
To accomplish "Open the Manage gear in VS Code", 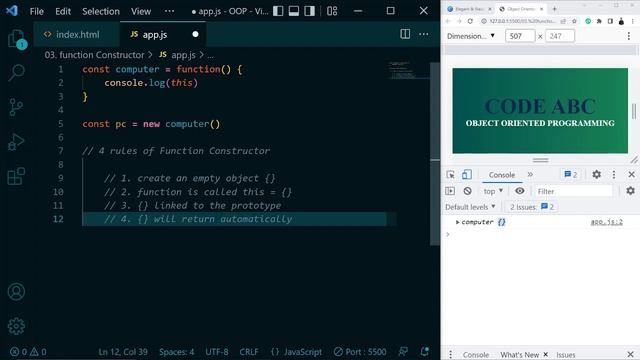I will (16, 326).
